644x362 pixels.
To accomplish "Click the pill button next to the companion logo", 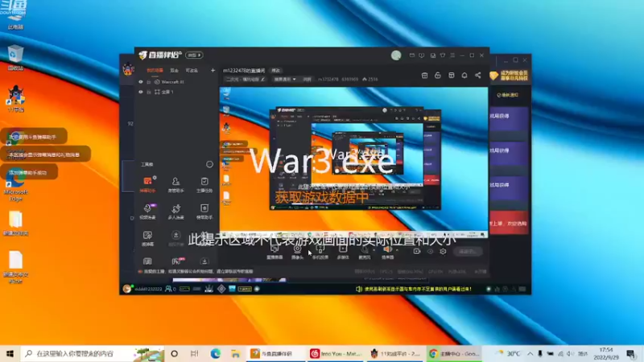I will pos(194,55).
